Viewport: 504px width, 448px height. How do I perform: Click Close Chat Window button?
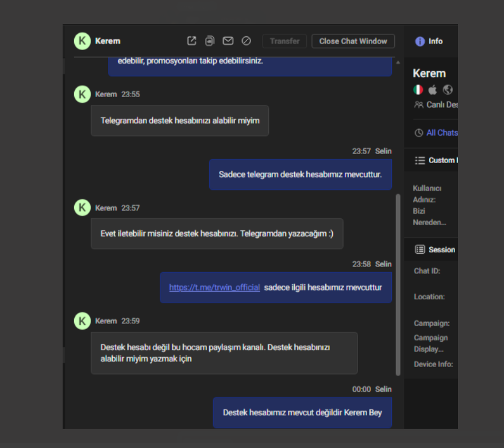click(353, 41)
